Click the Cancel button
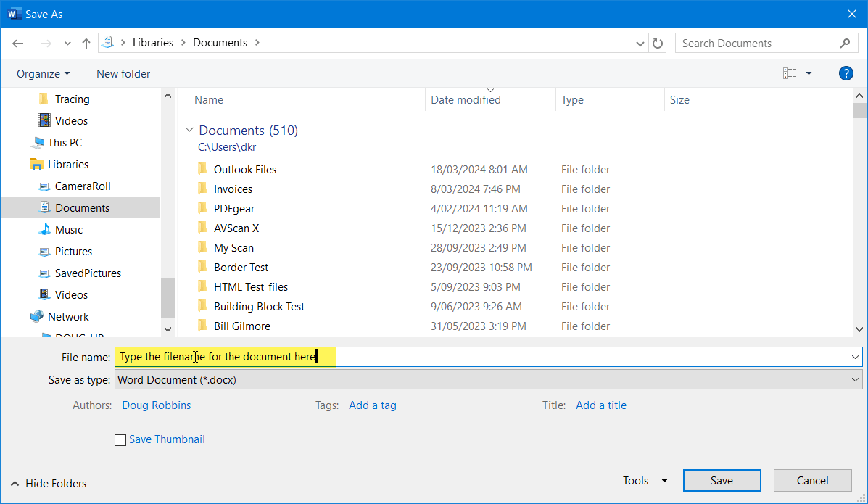The image size is (868, 504). [813, 481]
